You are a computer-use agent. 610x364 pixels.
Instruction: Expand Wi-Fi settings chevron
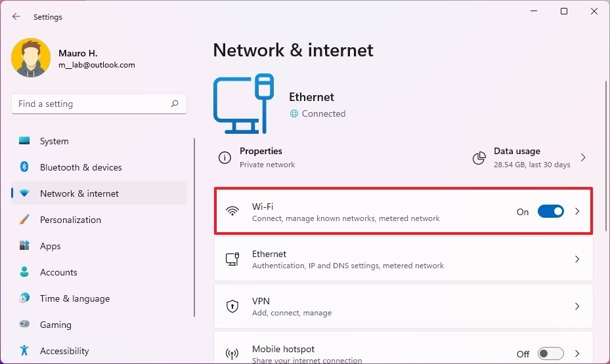(x=577, y=211)
